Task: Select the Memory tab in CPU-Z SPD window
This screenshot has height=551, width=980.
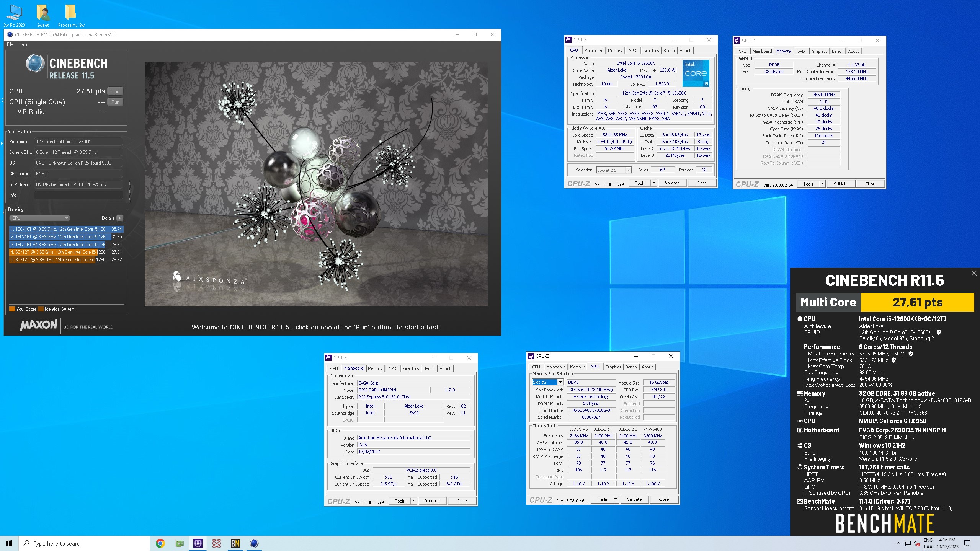Action: pos(577,367)
